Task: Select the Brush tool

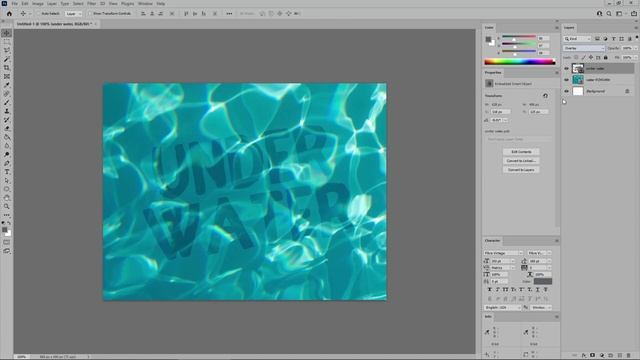Action: (7, 102)
